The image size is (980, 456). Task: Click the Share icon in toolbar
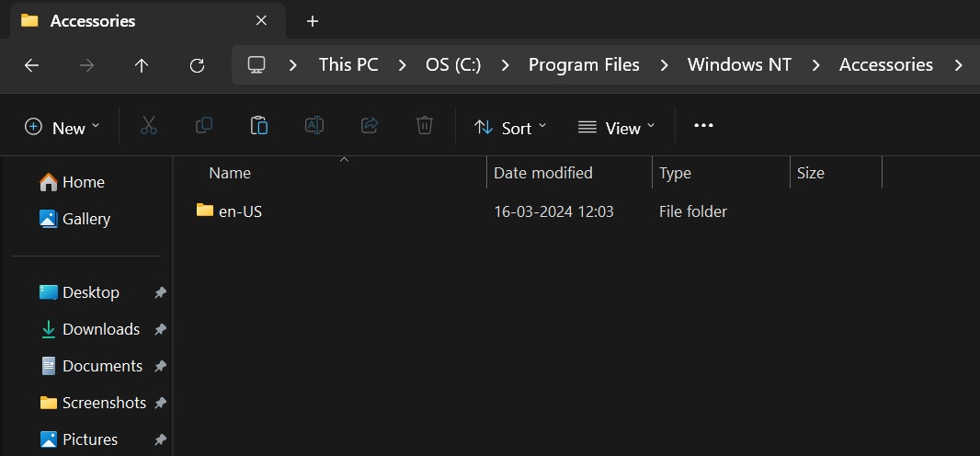click(370, 126)
